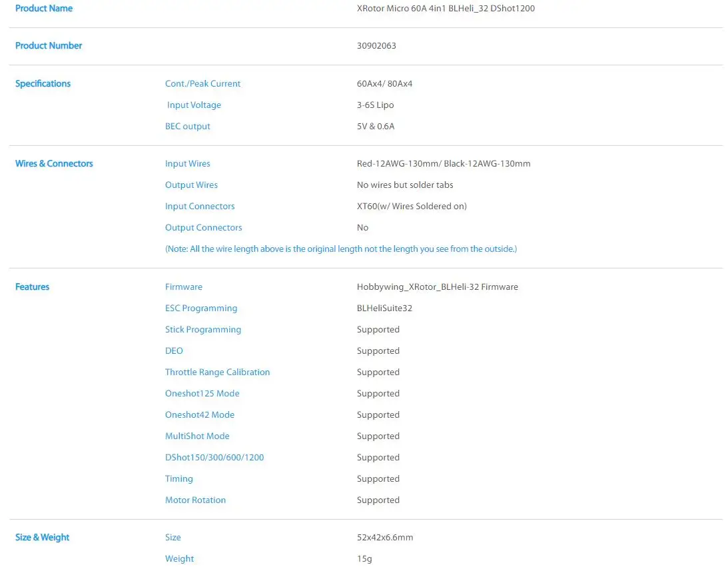Select 'Supported' in the Oneshot42 Mode row
Viewport: 728px width, 569px height.
click(378, 415)
